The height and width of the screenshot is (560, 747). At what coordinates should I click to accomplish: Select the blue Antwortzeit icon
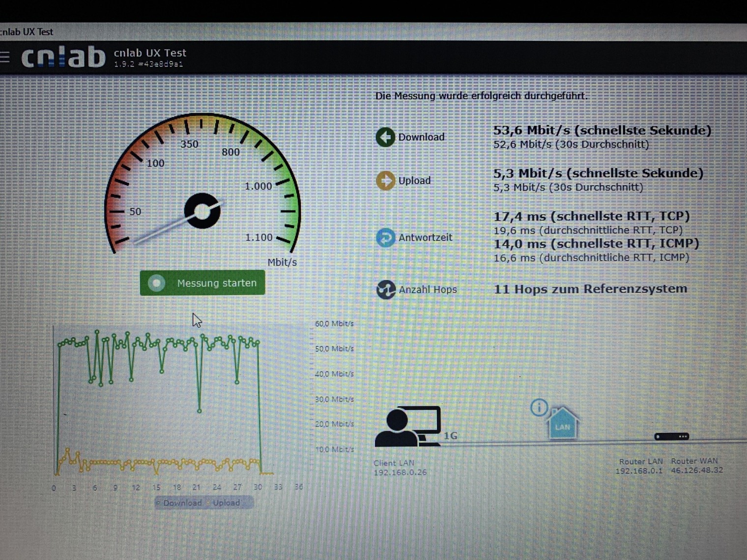[x=385, y=237]
